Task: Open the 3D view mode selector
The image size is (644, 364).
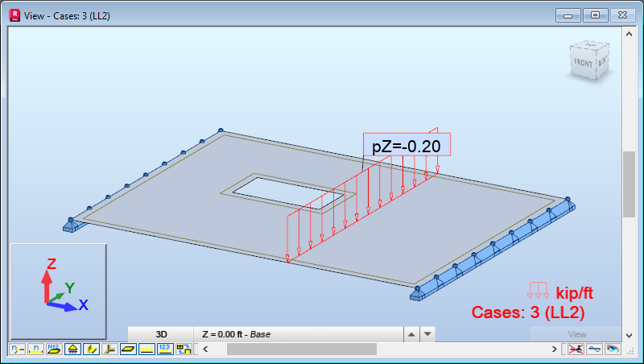Action: [161, 334]
